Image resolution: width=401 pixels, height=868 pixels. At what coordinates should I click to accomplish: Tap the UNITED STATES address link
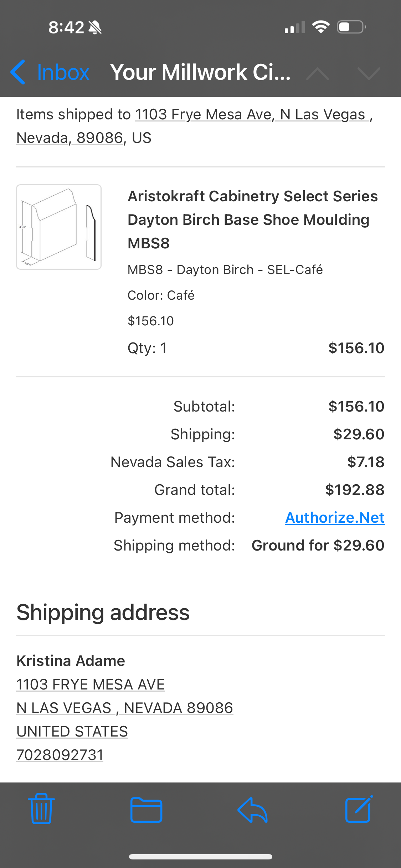(72, 731)
